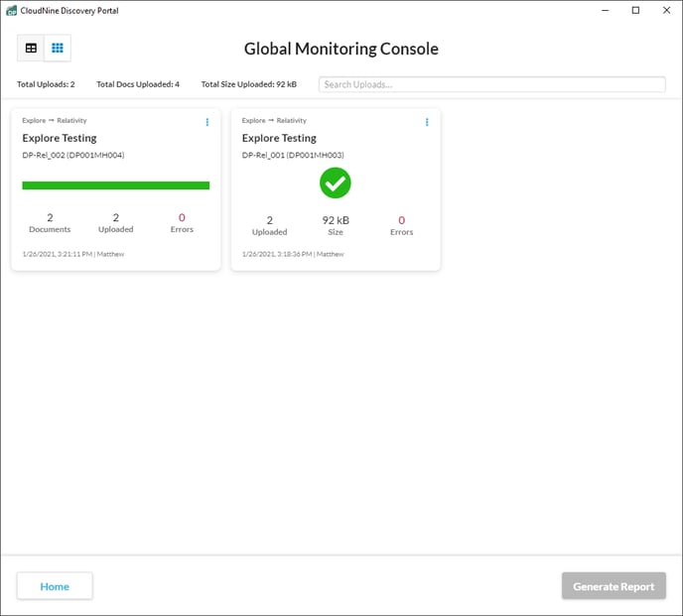Click 0 Errors on DP-Rel_002 card
The width and height of the screenshot is (683, 616).
pos(182,223)
